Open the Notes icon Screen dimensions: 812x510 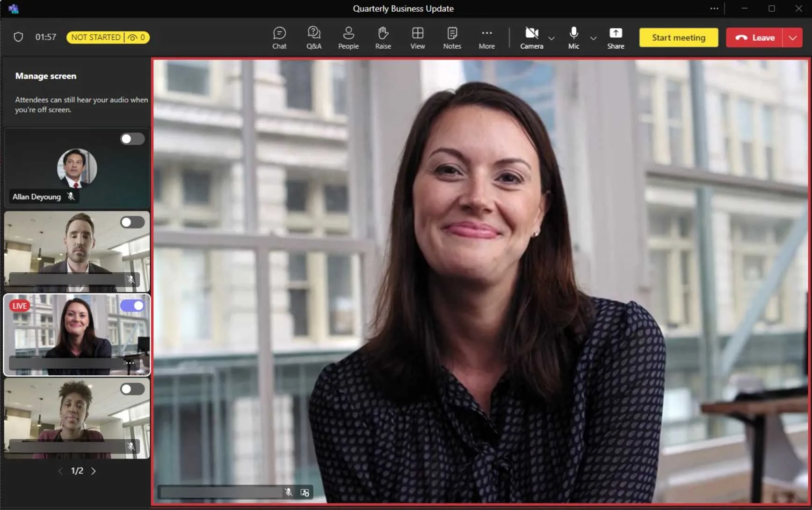452,38
